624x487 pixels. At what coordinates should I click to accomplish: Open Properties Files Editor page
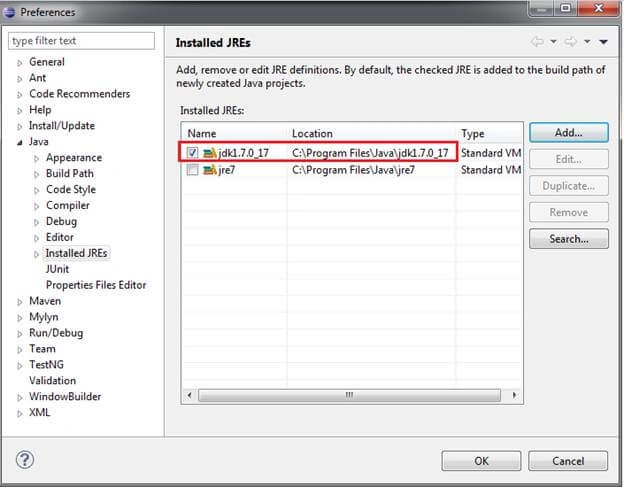96,285
